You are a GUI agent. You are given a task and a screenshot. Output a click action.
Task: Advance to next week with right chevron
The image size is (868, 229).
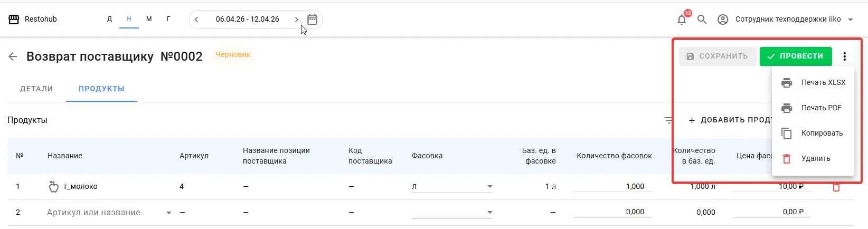tap(296, 20)
